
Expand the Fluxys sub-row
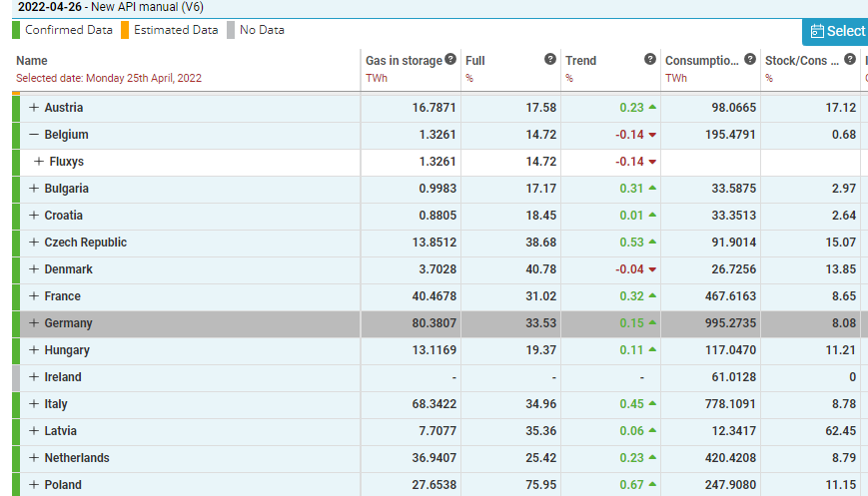(x=38, y=162)
